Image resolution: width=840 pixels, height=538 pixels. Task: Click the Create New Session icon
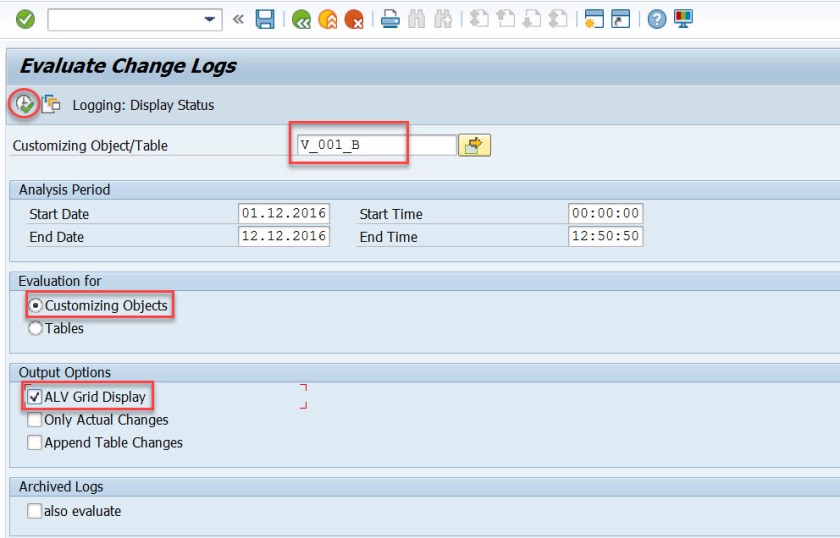pos(594,19)
